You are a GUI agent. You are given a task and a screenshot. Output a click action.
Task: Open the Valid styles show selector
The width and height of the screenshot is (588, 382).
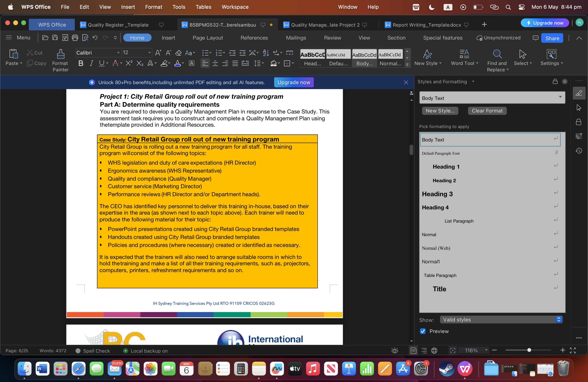click(x=501, y=320)
